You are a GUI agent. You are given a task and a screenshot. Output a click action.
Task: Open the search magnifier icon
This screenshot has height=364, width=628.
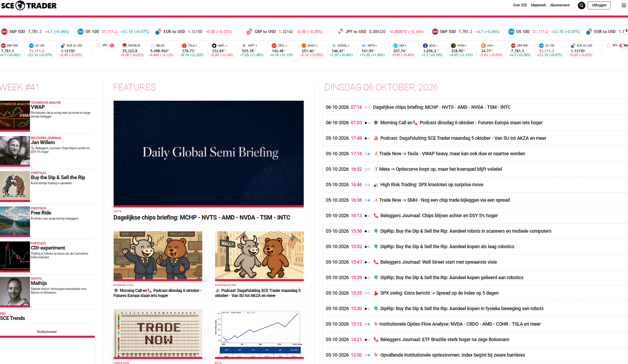click(x=581, y=5)
